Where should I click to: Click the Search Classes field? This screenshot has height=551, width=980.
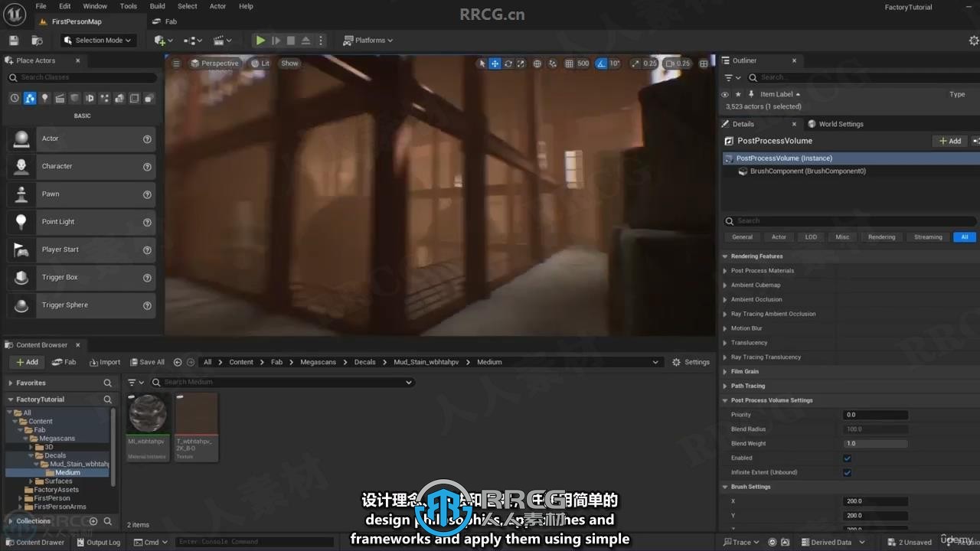click(x=82, y=77)
